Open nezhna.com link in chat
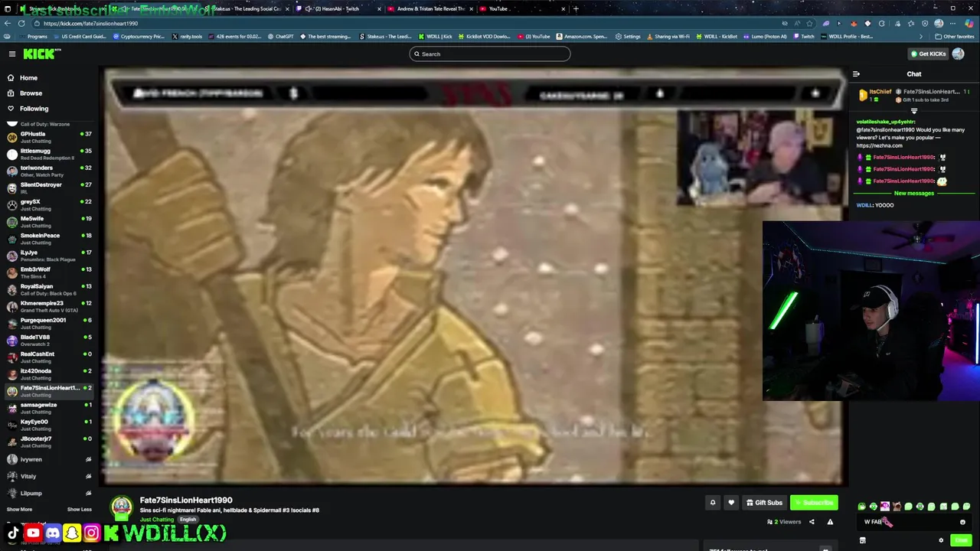The image size is (980, 551). 879,145
